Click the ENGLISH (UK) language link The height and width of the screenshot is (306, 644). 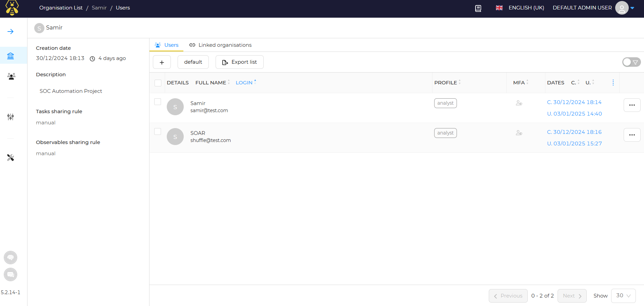(526, 7)
